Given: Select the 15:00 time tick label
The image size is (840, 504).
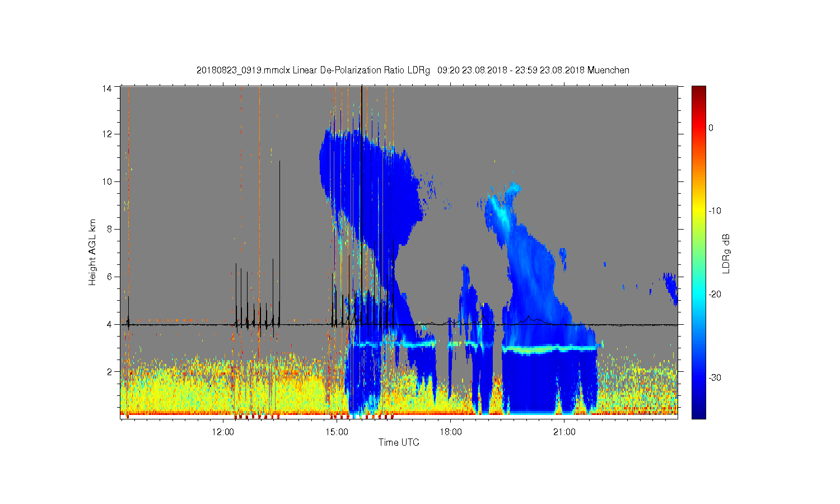Looking at the screenshot, I should 337,432.
